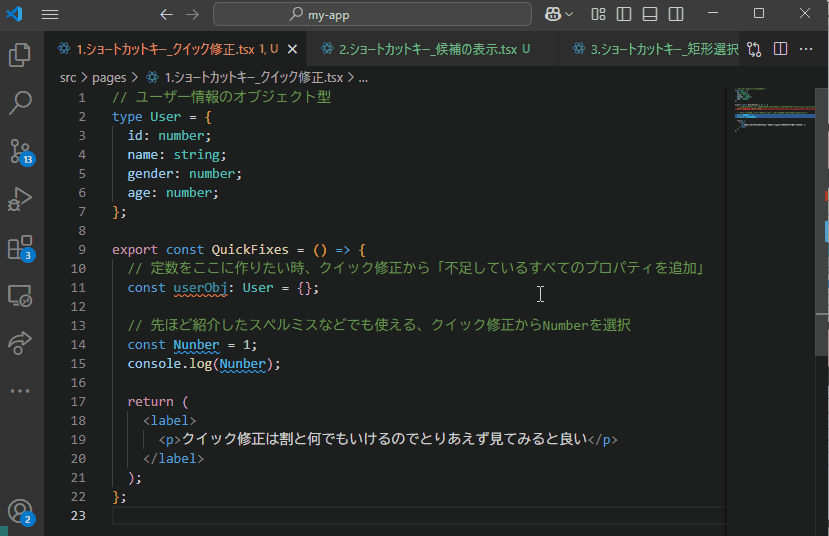The image size is (829, 536).
Task: Open the Live Share view icon
Action: pyautogui.click(x=20, y=343)
